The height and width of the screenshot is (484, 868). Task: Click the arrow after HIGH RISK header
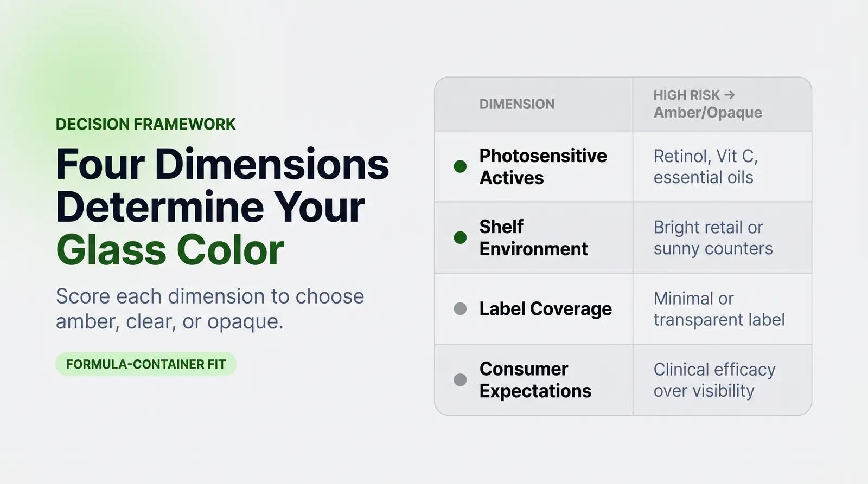pyautogui.click(x=730, y=95)
